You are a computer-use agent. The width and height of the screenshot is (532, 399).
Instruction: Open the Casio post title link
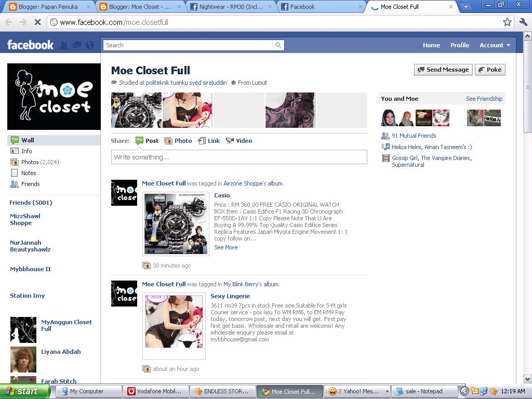tap(222, 195)
